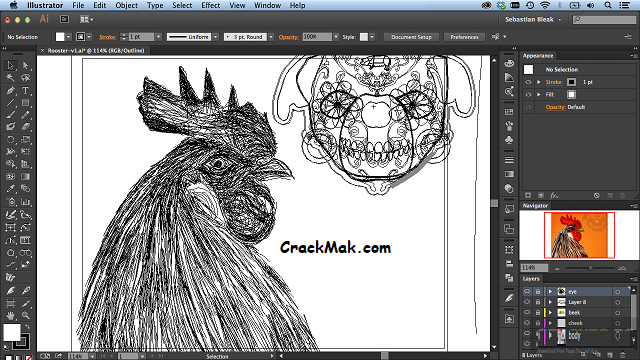
Task: Toggle visibility of the cheek layer
Action: tap(527, 323)
